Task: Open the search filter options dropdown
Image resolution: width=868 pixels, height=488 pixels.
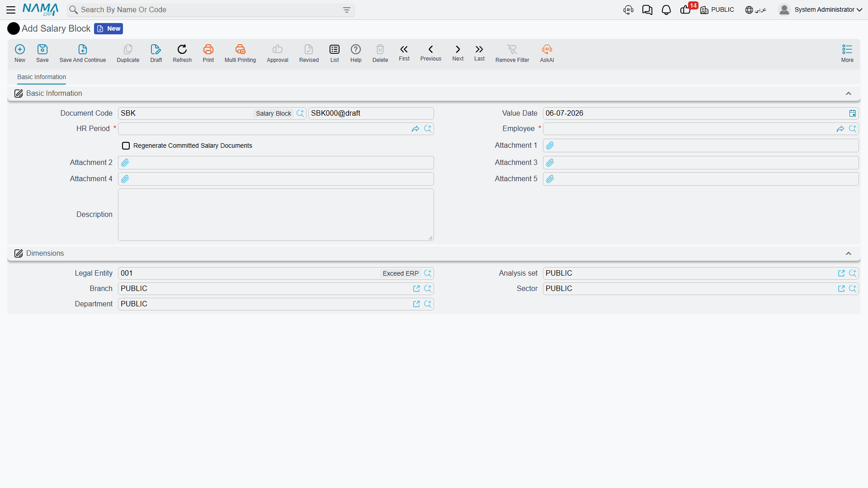Action: pos(347,10)
